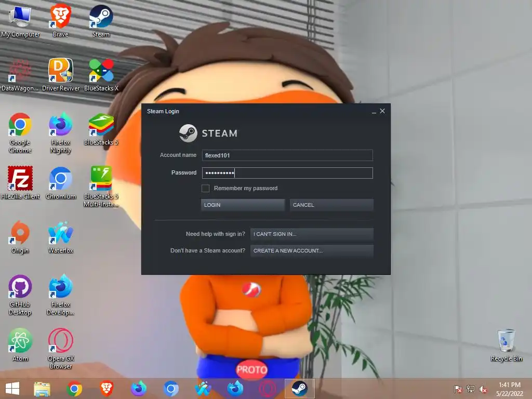Focus the Password input field

tap(287, 173)
